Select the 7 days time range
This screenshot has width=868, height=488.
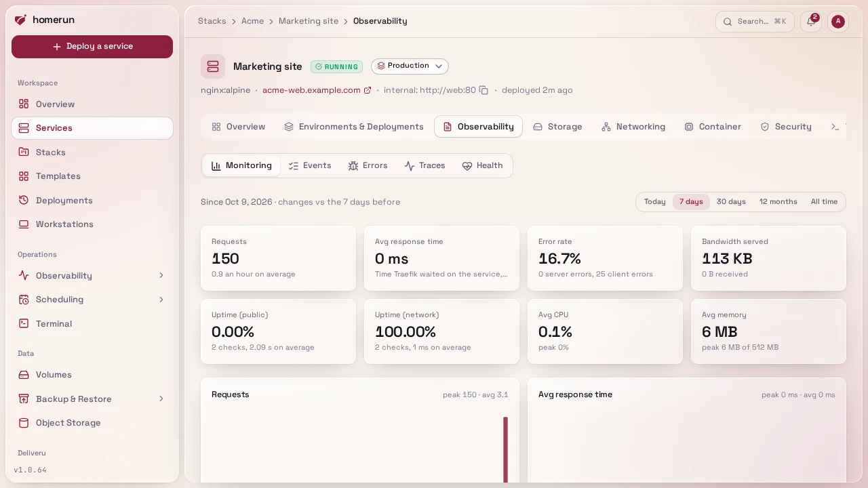pyautogui.click(x=691, y=202)
